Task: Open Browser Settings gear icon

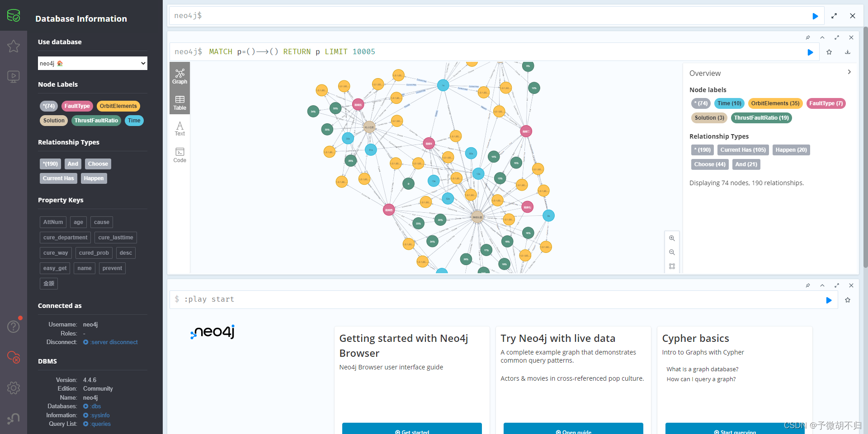Action: pos(14,387)
